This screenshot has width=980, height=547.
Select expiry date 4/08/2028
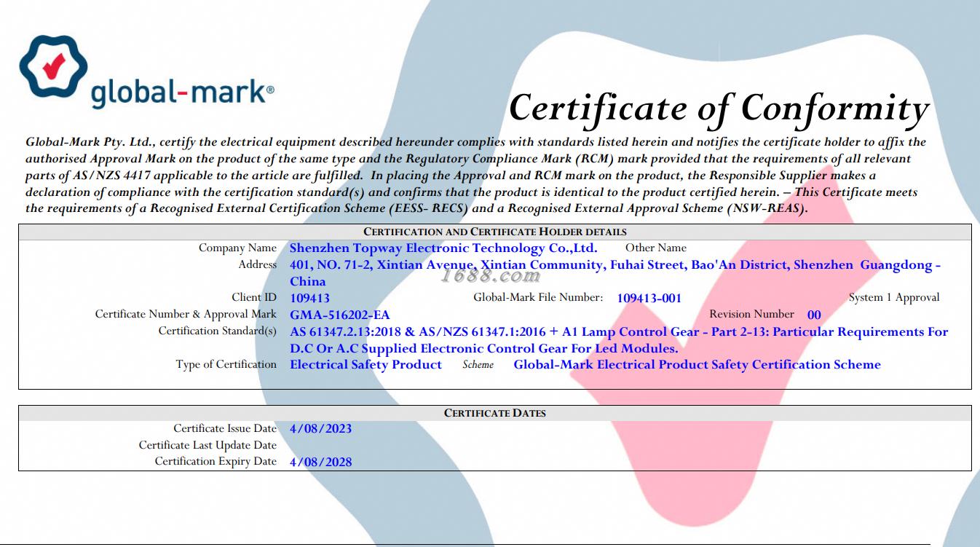coord(320,462)
